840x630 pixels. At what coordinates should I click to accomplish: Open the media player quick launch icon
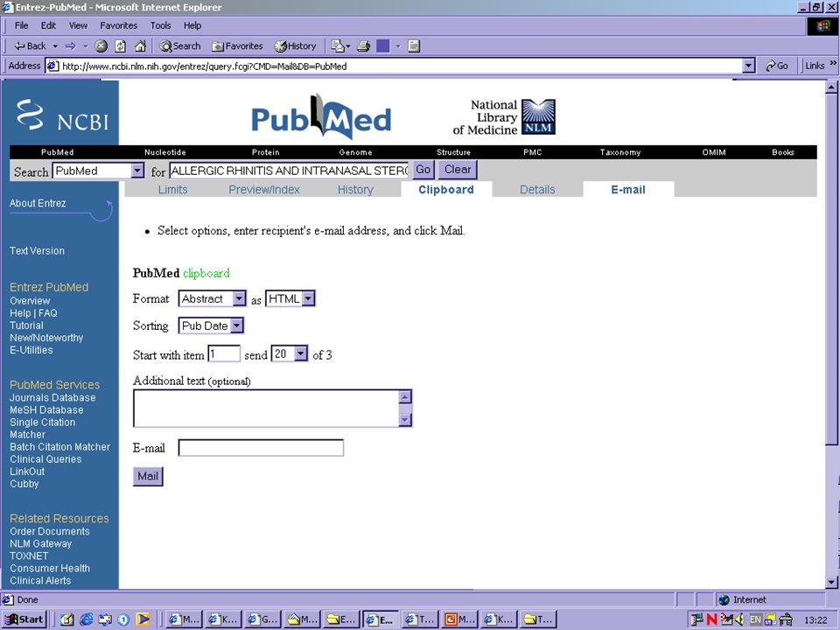[x=143, y=619]
